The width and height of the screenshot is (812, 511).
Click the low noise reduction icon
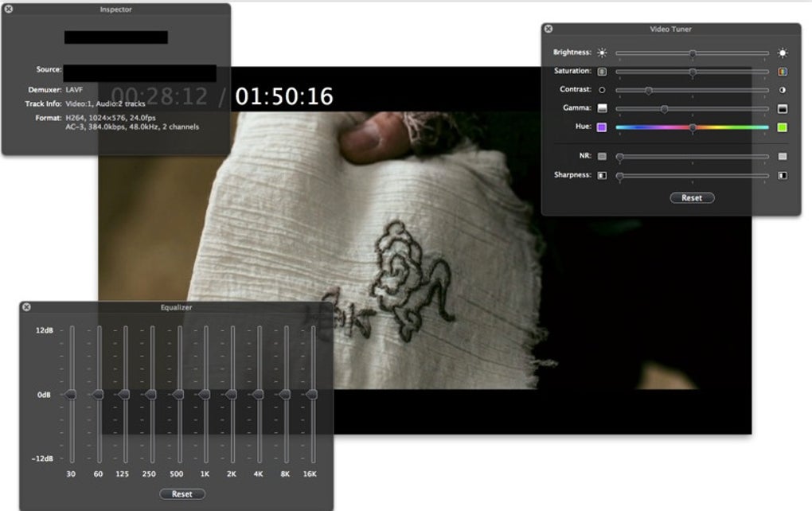[x=602, y=156]
